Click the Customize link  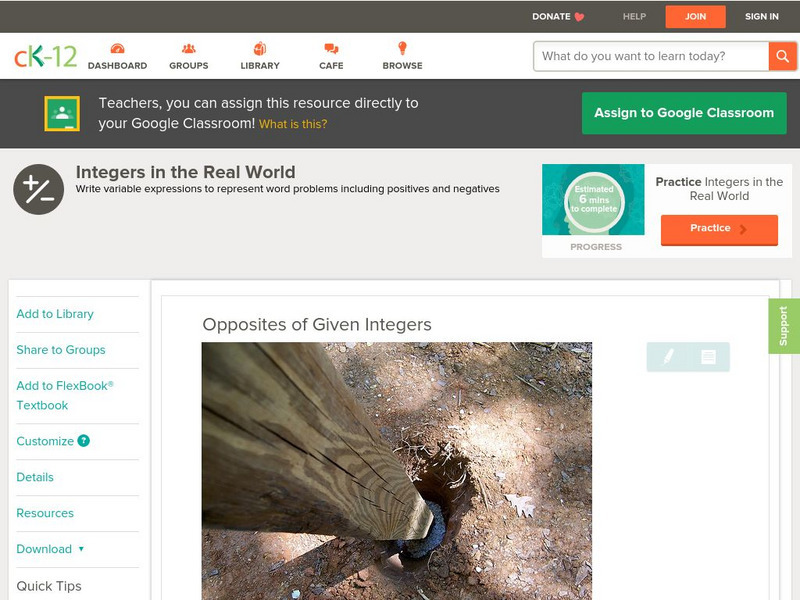tap(45, 441)
